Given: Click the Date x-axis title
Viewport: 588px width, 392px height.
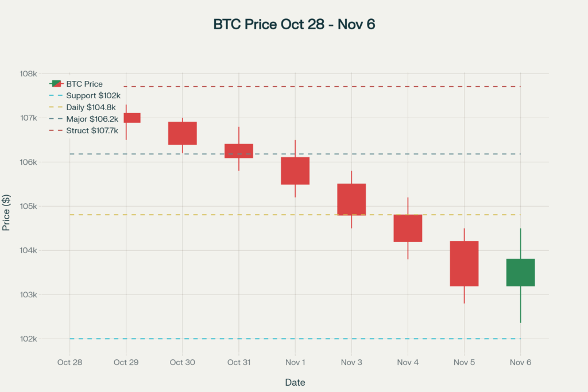Looking at the screenshot, I should point(295,382).
